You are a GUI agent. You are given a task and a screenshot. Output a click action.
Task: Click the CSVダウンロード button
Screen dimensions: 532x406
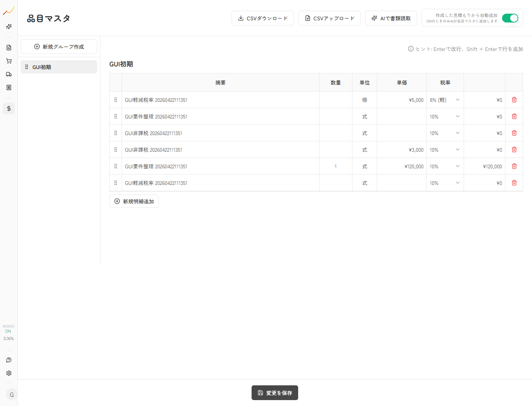point(263,18)
